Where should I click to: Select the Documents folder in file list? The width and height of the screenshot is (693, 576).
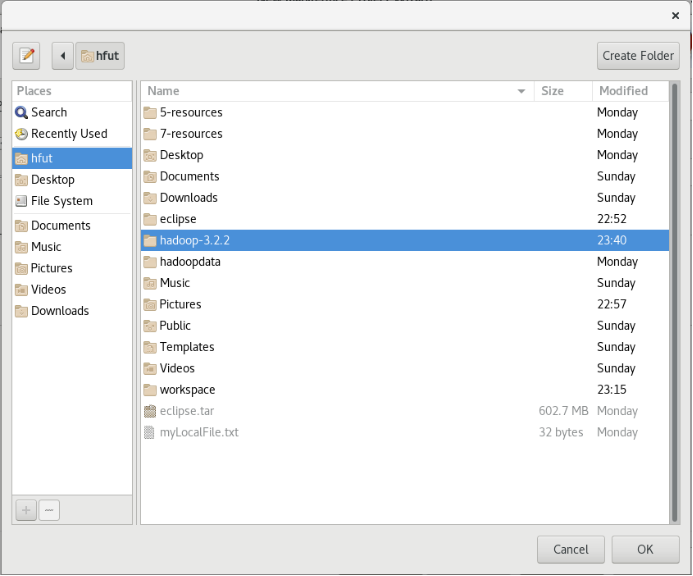coord(405,176)
